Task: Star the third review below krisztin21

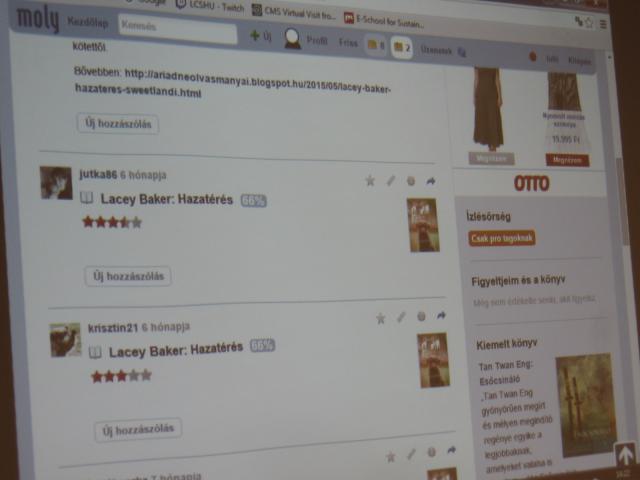Action: 391,457
